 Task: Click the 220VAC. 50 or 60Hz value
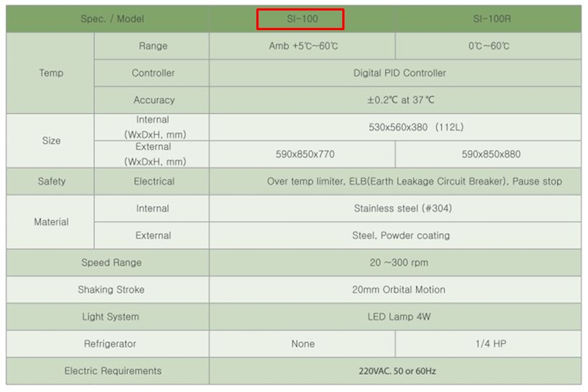pos(397,372)
